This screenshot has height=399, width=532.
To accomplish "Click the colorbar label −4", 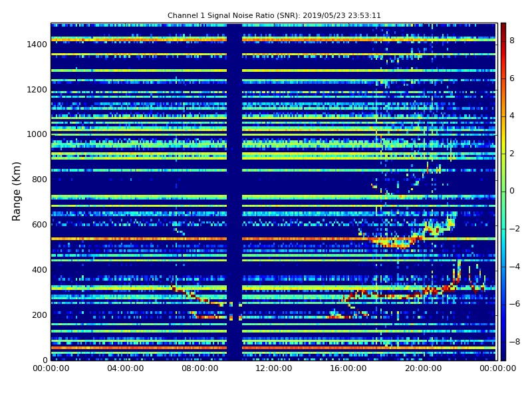I will click(x=514, y=267).
